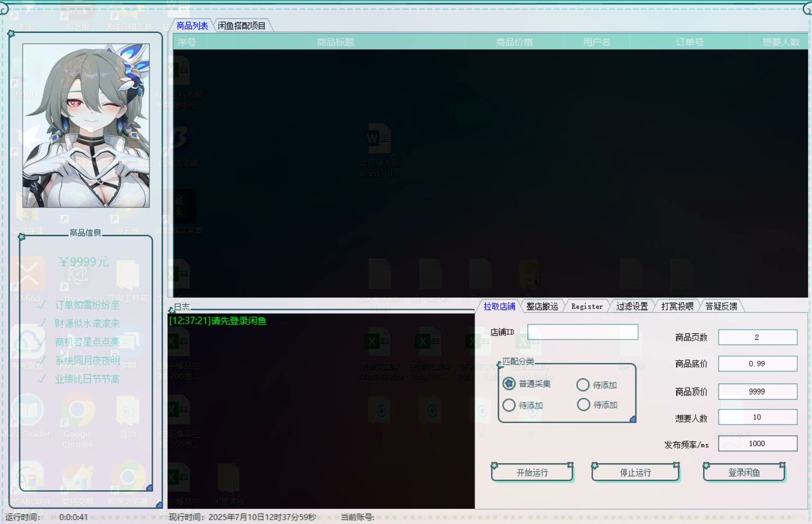Open the 答疑反馈 tab
This screenshot has width=812, height=524.
[721, 306]
